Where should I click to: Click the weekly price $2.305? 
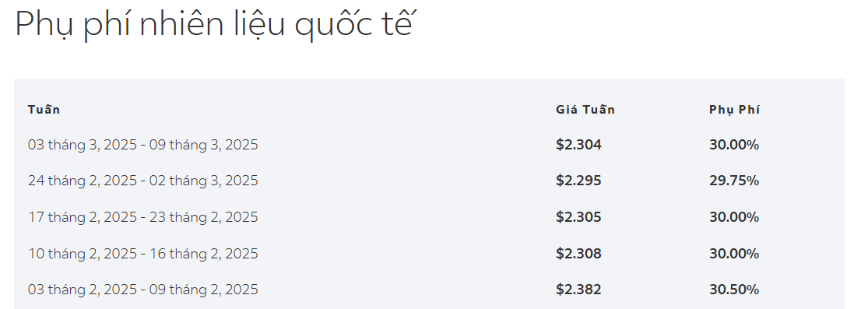[578, 217]
